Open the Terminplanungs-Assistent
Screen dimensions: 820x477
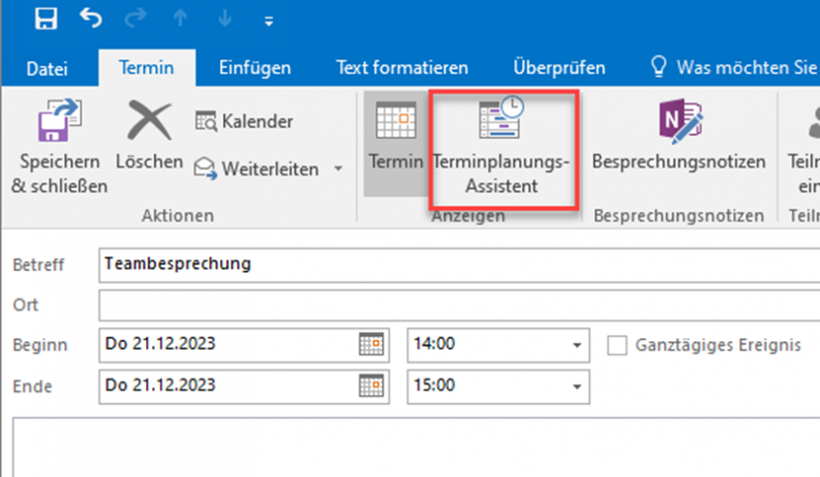tap(504, 124)
